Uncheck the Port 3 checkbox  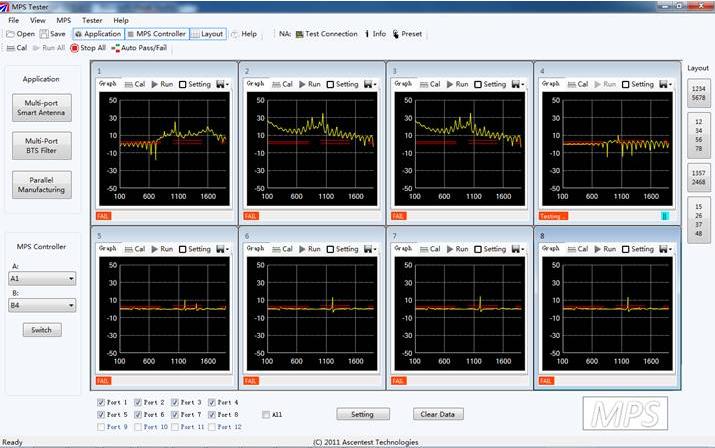pos(176,402)
